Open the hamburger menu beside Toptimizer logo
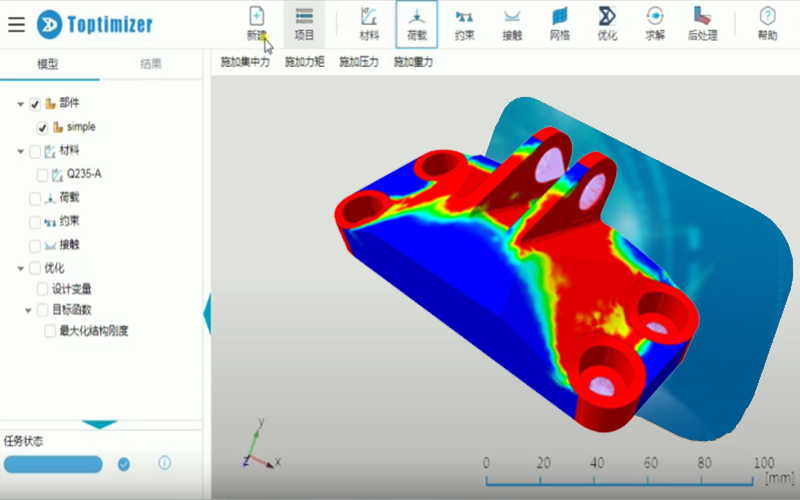 tap(16, 24)
